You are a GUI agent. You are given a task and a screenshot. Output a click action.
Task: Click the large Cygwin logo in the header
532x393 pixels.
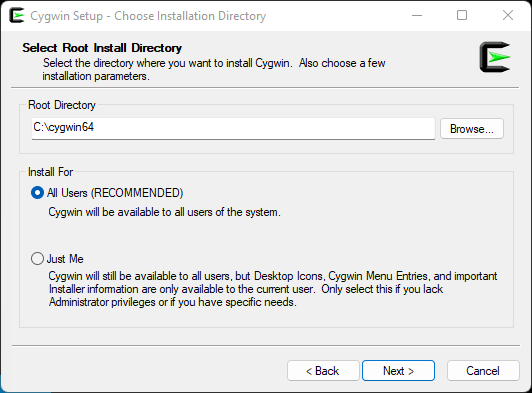coord(495,57)
